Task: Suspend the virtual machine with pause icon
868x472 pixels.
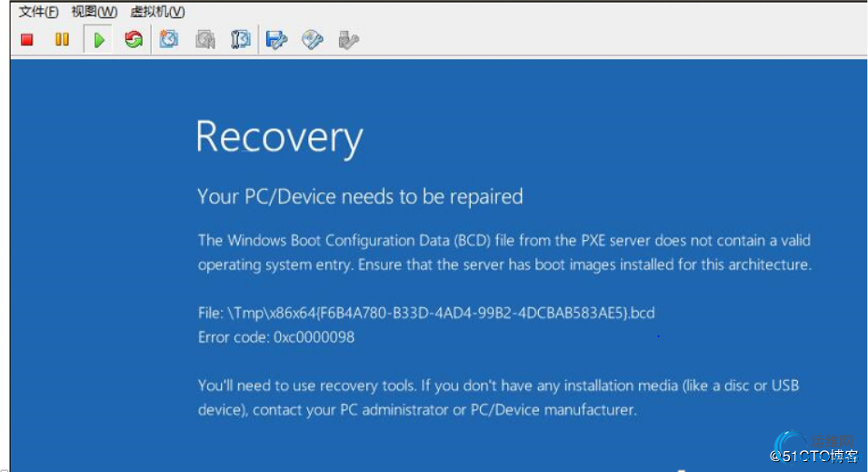Action: (x=62, y=40)
